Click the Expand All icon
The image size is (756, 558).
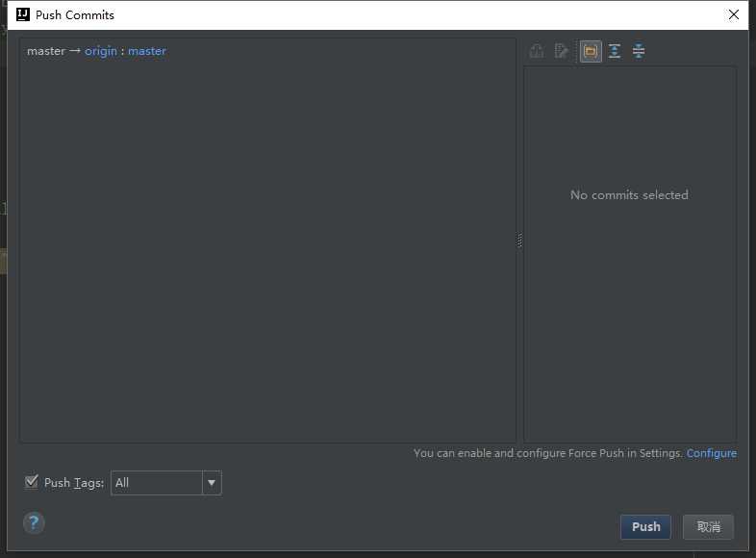(x=615, y=51)
